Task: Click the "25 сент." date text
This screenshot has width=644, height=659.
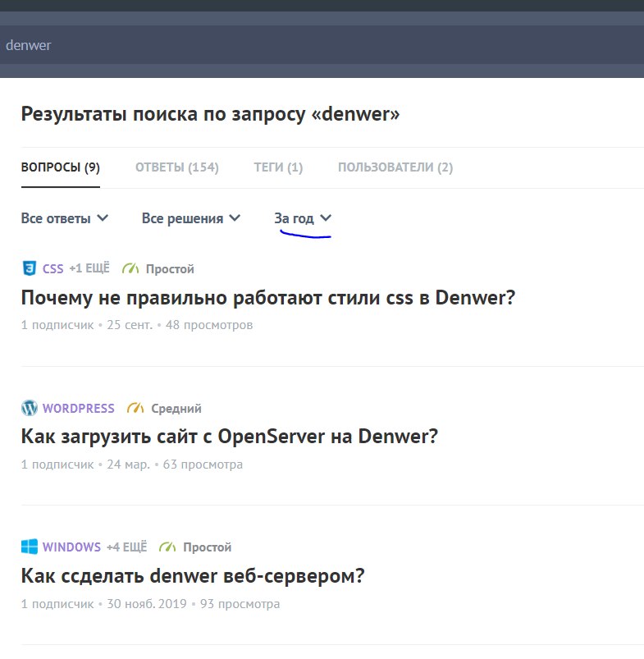Action: pos(130,325)
